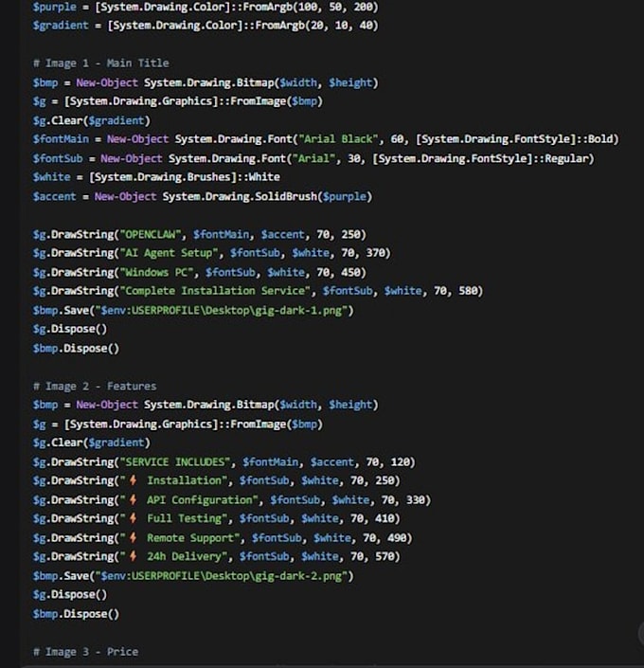Click the lightning bolt before 'Remote Support'

pos(133,537)
